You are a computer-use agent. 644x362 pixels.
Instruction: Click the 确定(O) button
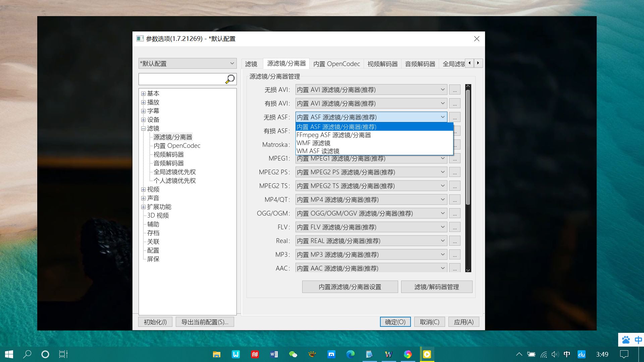[395, 321]
